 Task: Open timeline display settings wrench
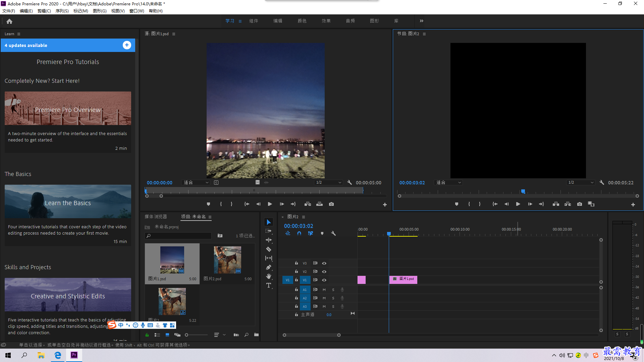point(333,233)
